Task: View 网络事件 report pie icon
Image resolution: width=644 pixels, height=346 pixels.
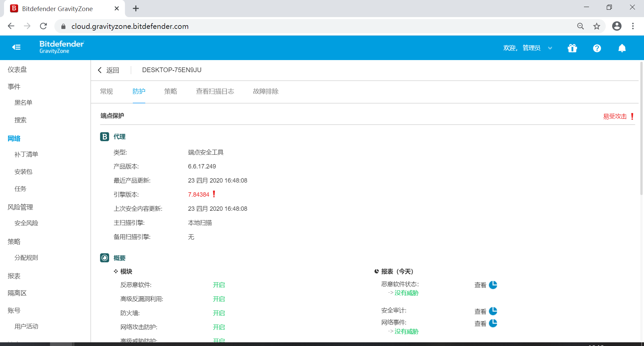Action: tap(493, 323)
